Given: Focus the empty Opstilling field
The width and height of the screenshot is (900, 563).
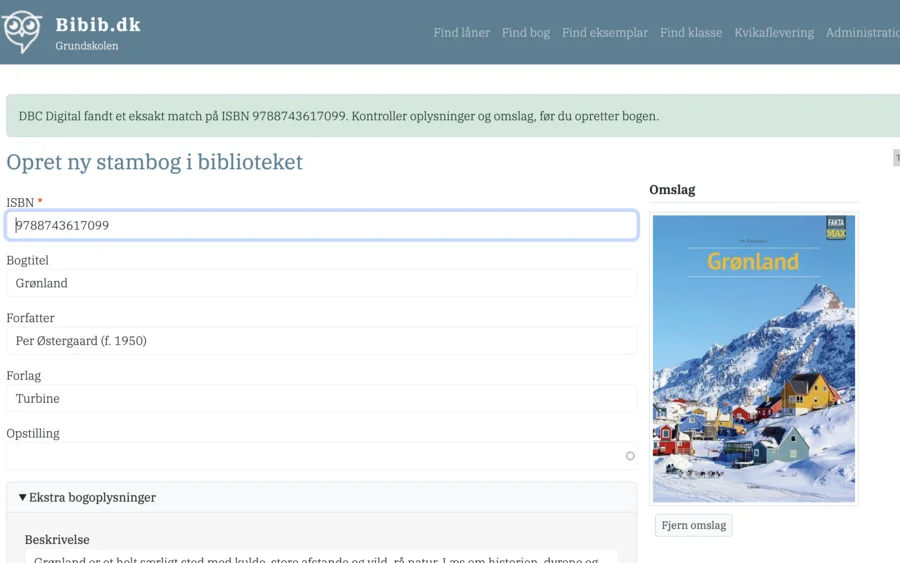Looking at the screenshot, I should 321,456.
